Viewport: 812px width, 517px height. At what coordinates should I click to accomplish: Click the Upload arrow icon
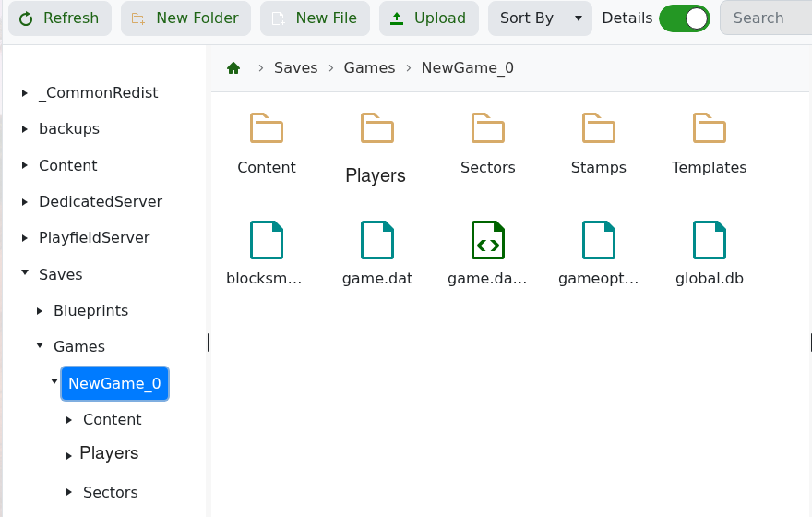[397, 18]
